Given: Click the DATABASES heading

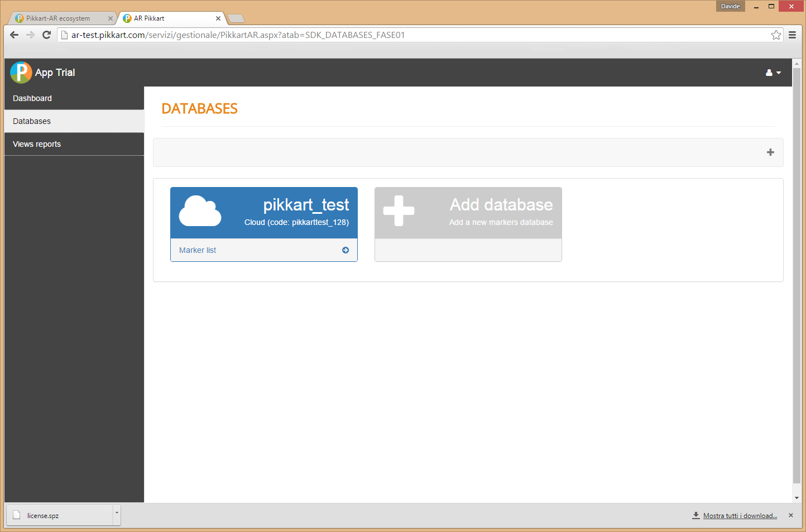Looking at the screenshot, I should (x=199, y=109).
